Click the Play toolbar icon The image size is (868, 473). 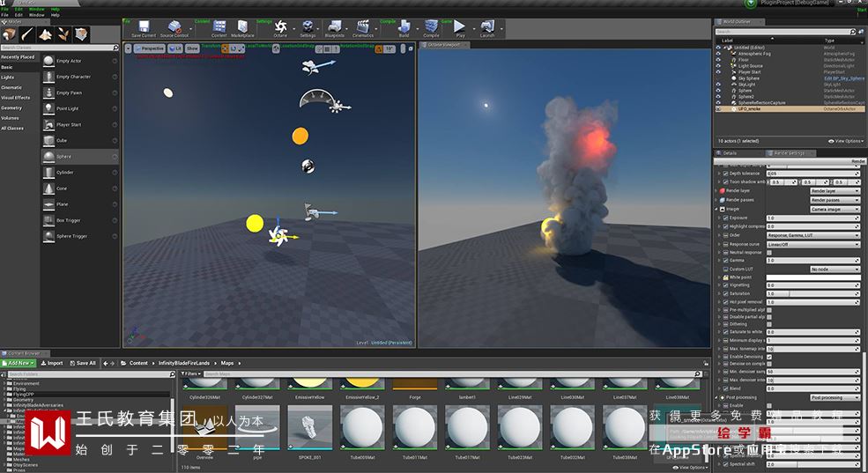coord(460,28)
